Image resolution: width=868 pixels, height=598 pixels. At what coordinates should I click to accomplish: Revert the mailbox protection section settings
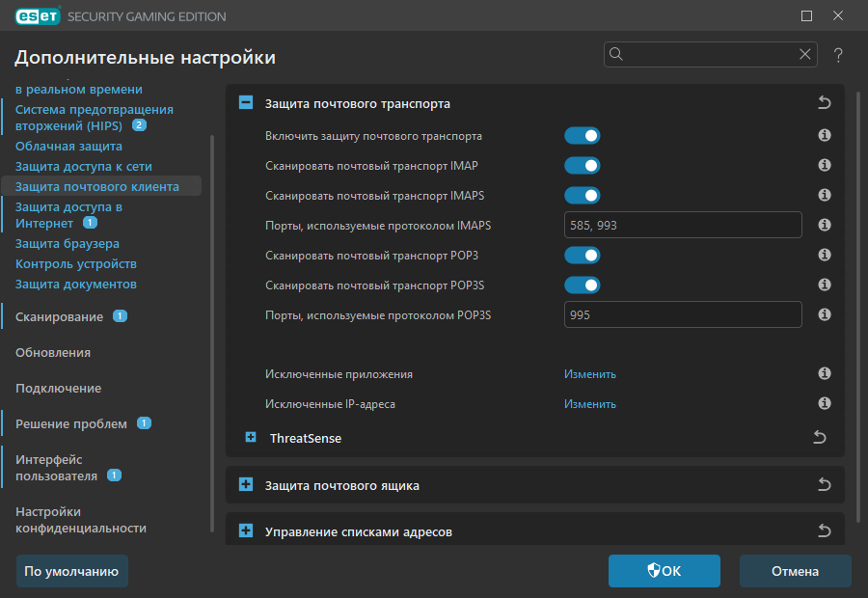tap(825, 484)
